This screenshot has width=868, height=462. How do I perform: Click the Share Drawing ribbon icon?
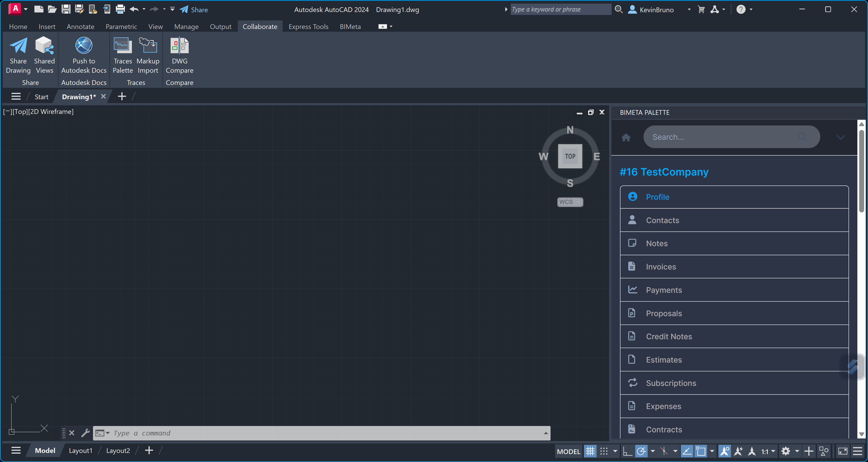pos(18,55)
